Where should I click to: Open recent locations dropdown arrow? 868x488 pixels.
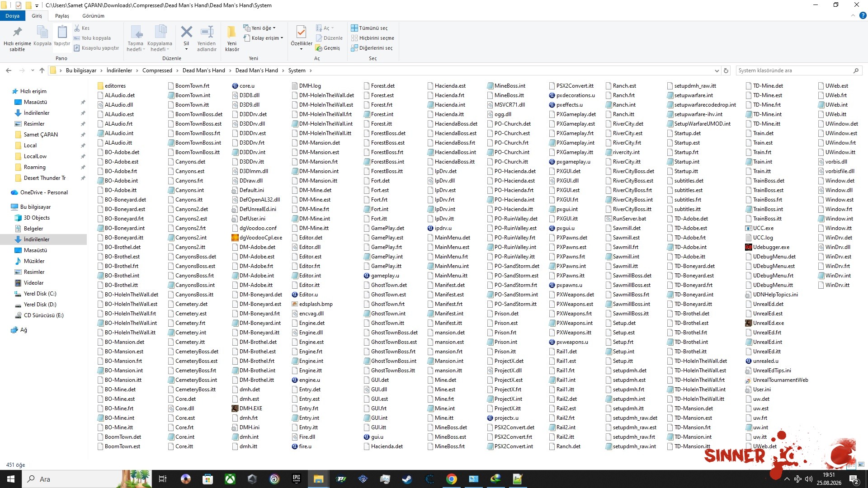pos(33,70)
